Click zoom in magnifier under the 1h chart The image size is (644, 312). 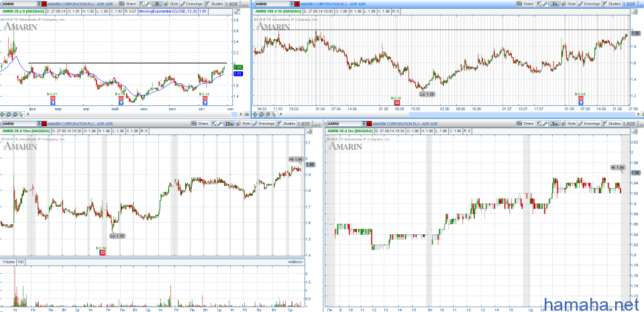[261, 115]
